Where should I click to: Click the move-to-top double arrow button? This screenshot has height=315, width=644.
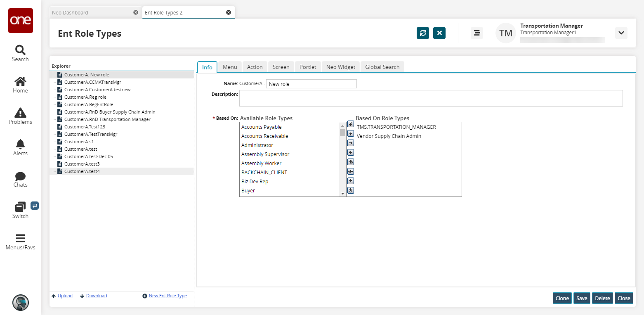(x=351, y=124)
